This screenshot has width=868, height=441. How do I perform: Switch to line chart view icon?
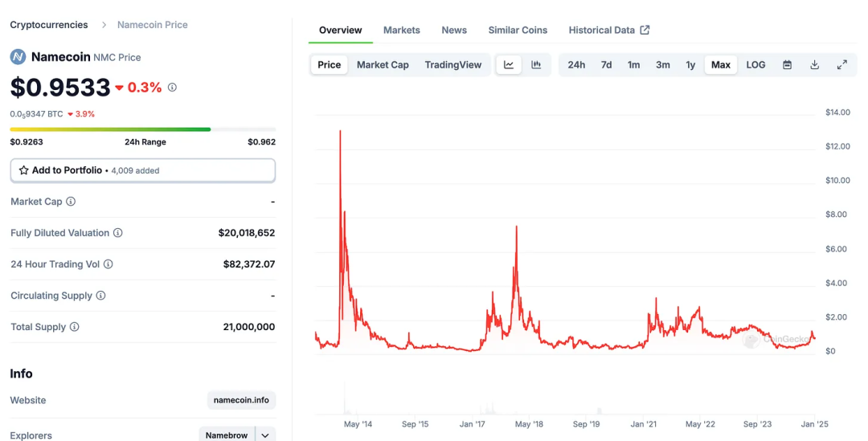pyautogui.click(x=509, y=65)
